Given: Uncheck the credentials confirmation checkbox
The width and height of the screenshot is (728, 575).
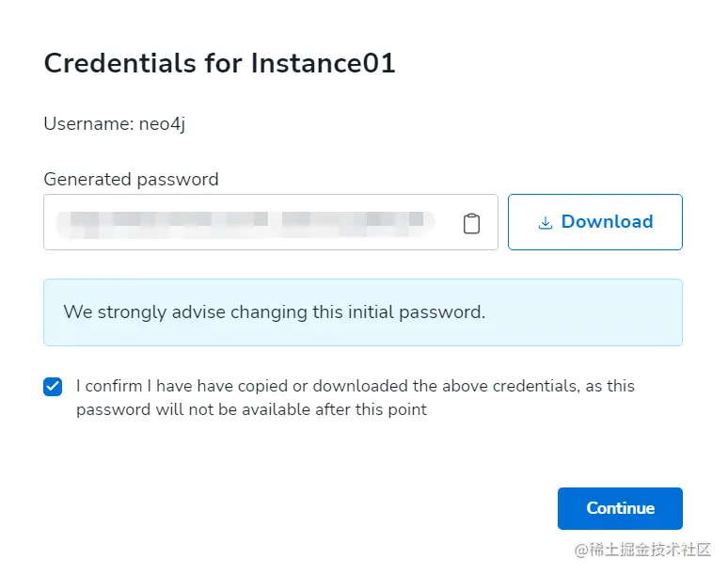Looking at the screenshot, I should coord(53,387).
